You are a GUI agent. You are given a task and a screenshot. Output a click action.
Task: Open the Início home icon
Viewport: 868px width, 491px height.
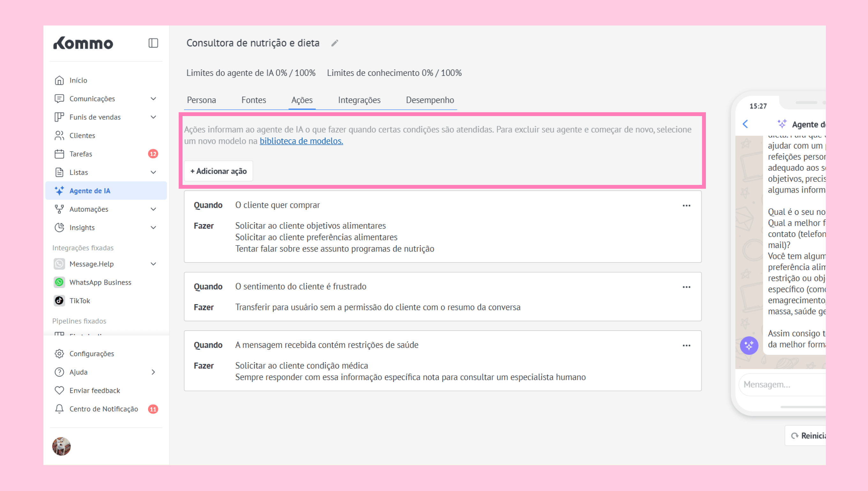[59, 80]
